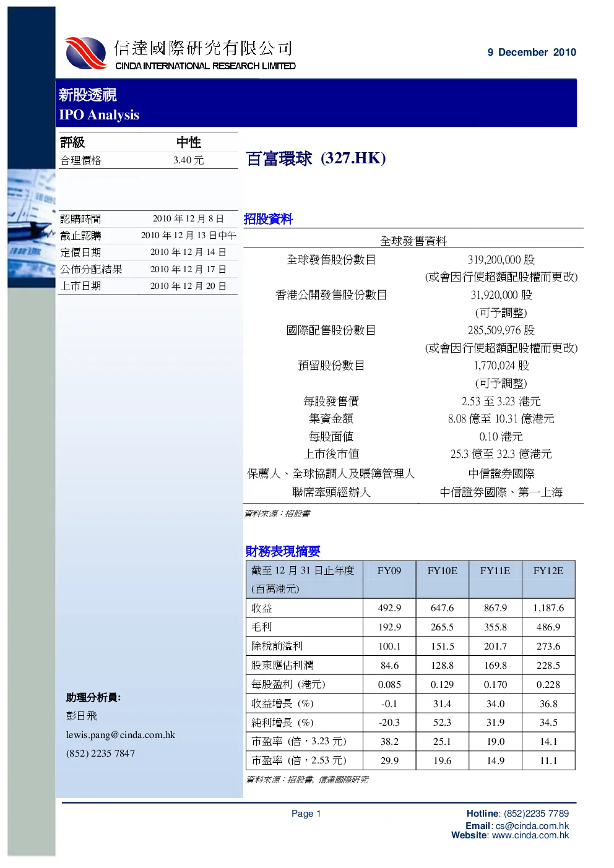
Task: Click the rating value 中性
Action: (x=189, y=142)
